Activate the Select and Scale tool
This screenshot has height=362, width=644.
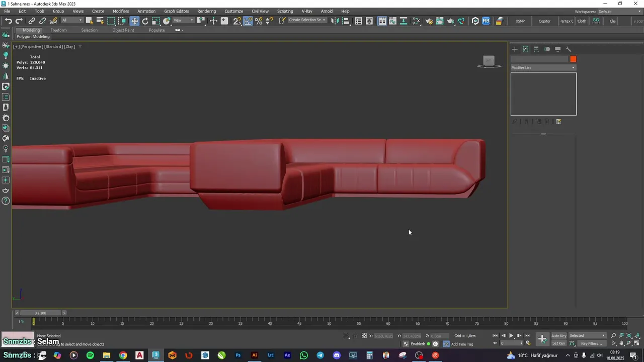[156, 21]
